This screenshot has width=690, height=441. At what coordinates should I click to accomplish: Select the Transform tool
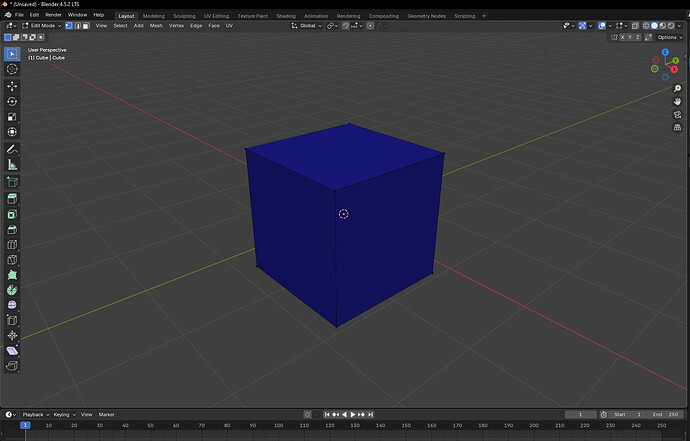[12, 132]
